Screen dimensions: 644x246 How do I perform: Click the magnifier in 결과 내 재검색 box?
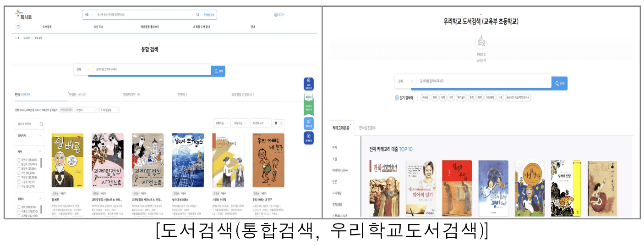click(41, 124)
